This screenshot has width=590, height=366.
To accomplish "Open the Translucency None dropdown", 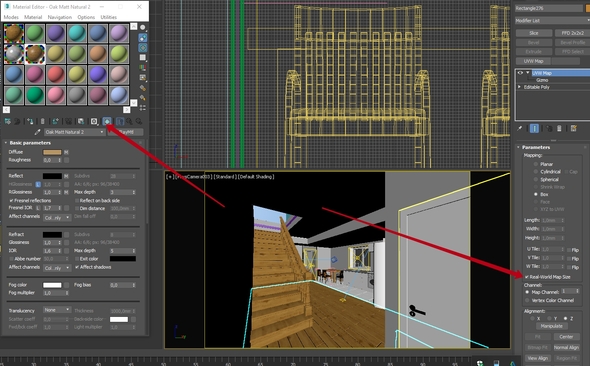I will point(57,310).
